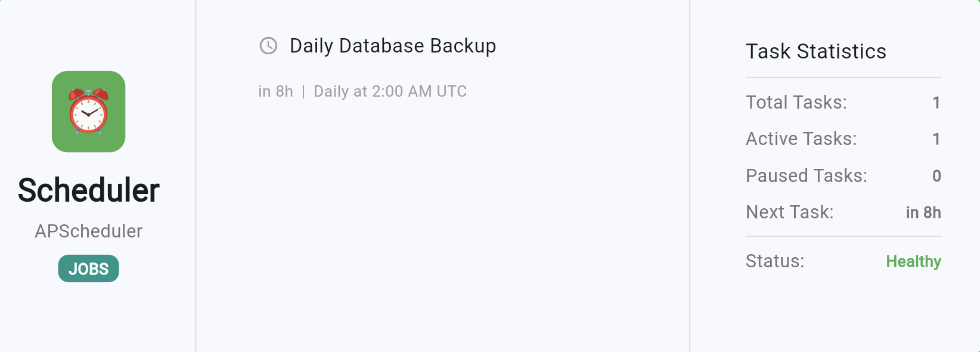
Task: Click the clock icon beside Daily Database Backup
Action: pyautogui.click(x=268, y=46)
